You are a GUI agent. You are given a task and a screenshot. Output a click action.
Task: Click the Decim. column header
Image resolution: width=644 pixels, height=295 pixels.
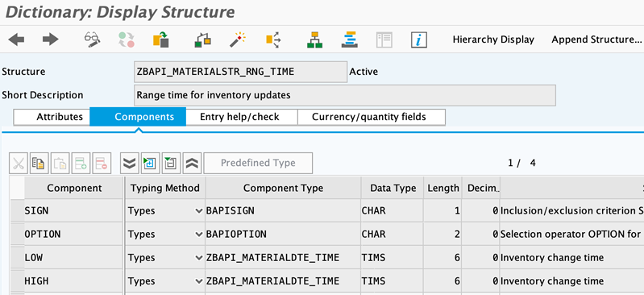[481, 188]
